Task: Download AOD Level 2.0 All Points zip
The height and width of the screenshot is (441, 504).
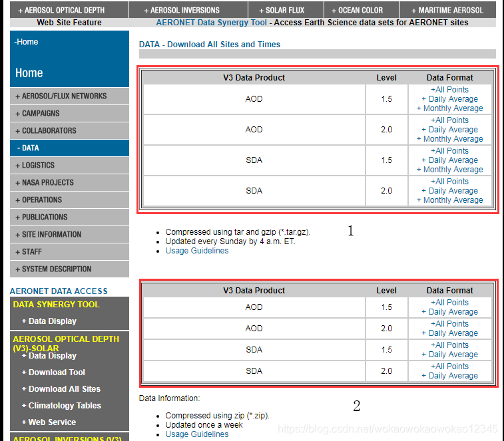Action: tap(449, 324)
